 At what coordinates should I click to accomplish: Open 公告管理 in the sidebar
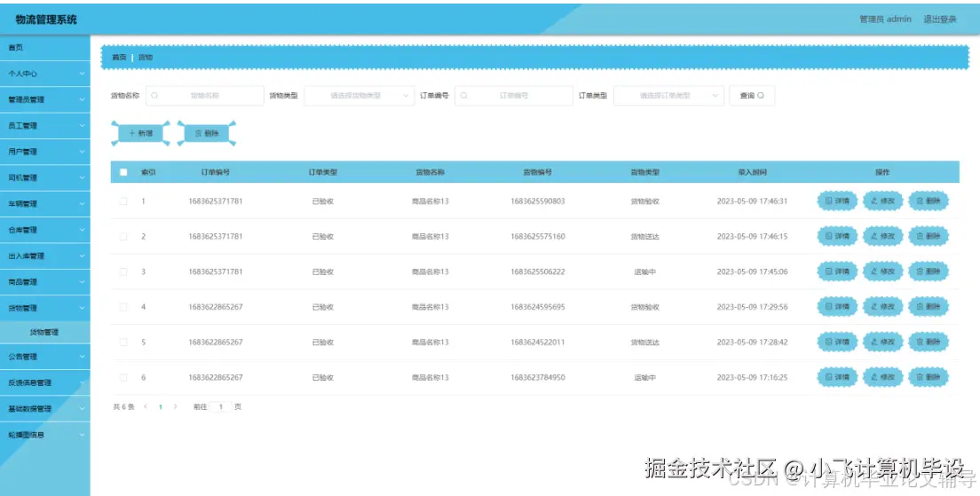pos(45,357)
